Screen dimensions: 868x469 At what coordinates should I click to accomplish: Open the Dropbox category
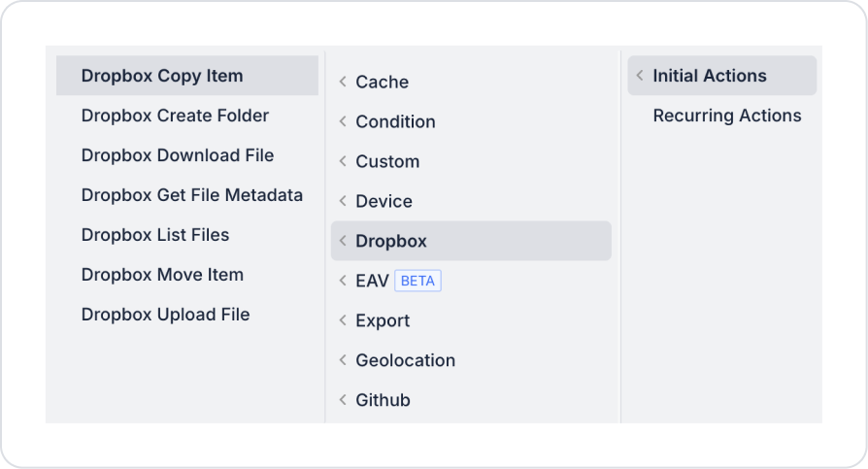pos(471,241)
